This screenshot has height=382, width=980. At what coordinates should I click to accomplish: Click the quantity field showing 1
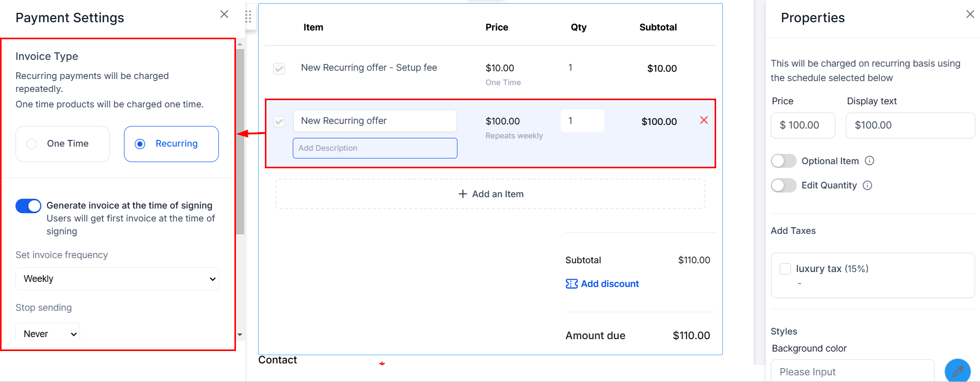click(582, 121)
